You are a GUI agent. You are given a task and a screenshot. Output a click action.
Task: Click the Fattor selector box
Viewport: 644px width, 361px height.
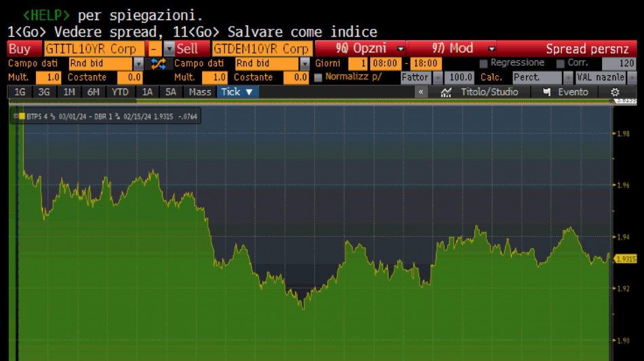tap(416, 77)
